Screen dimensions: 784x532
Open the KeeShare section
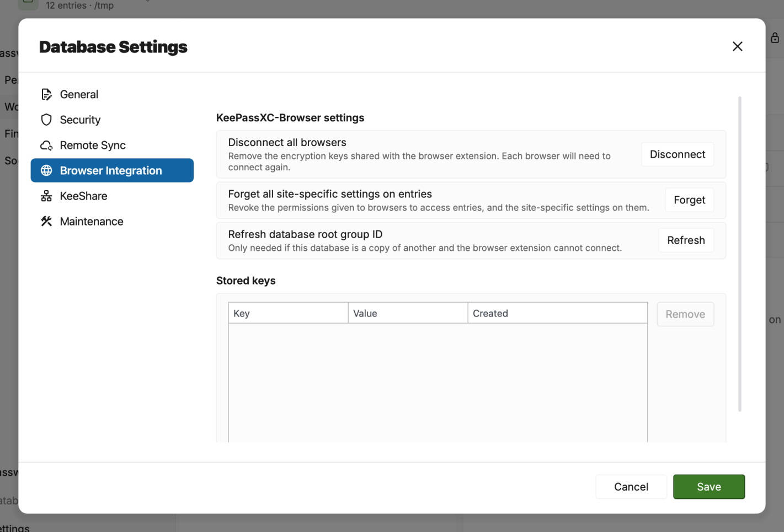pos(112,196)
